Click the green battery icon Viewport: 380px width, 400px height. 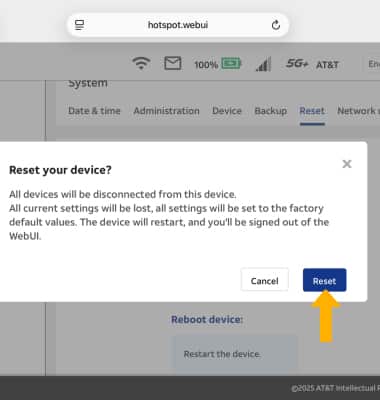tap(231, 63)
